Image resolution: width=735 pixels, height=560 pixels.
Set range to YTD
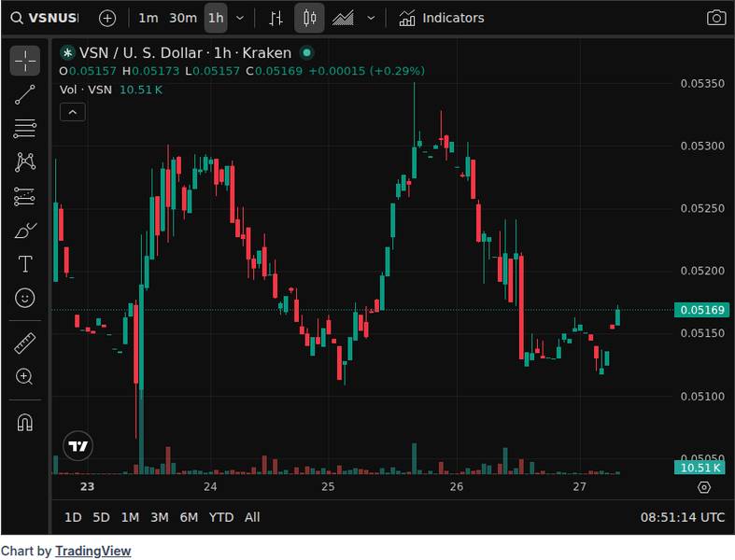click(221, 517)
